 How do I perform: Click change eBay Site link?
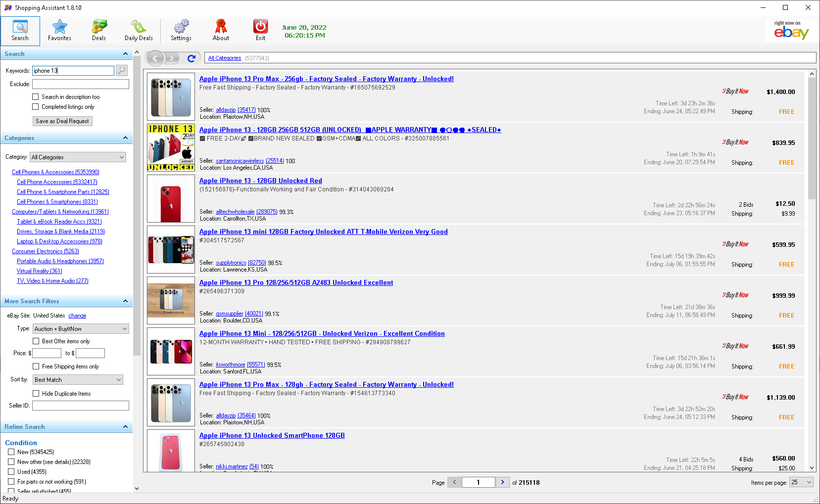(77, 316)
